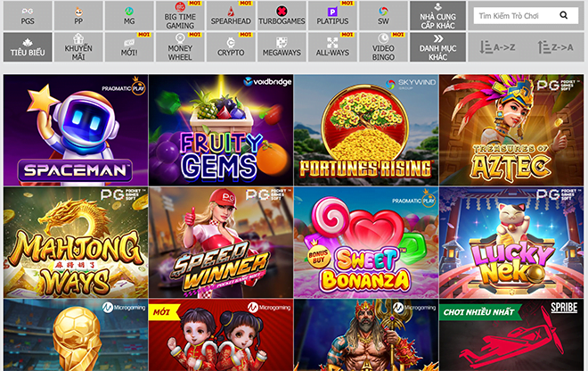Viewport: 588px width, 371px height.
Task: Open the Treasures of Aztec game
Action: [511, 130]
